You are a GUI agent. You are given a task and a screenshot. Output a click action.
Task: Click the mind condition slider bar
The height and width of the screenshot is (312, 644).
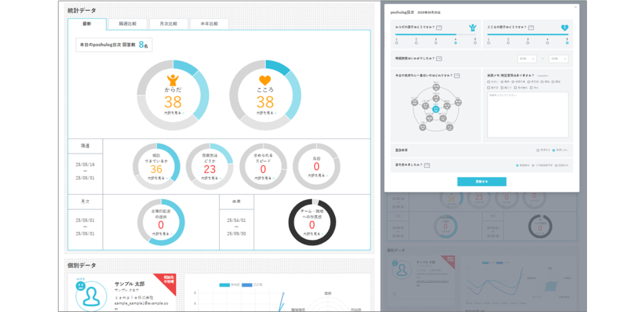coord(528,34)
